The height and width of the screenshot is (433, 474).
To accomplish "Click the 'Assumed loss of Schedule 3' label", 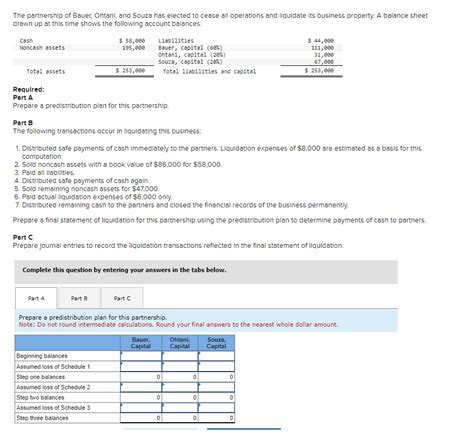I will 53,408.
